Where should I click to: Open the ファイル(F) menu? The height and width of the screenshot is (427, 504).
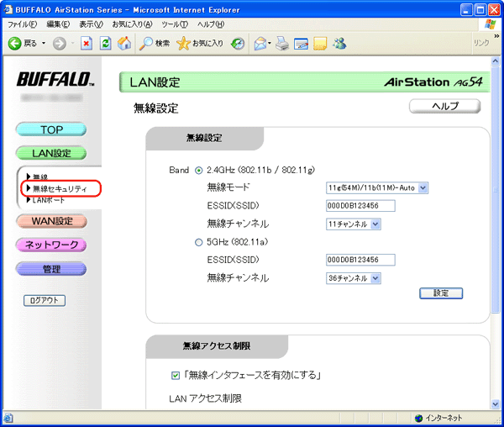pos(22,24)
